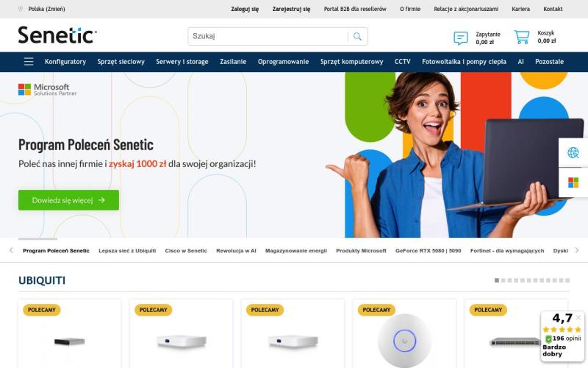Click the search magnifier icon
Screen dimensions: 588x368
pos(357,36)
